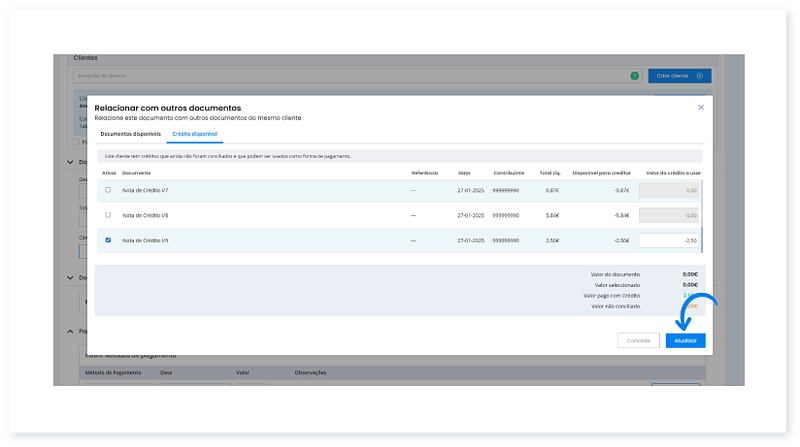Switch to Documentos disponíveis tab
The width and height of the screenshot is (800, 447).
(130, 133)
